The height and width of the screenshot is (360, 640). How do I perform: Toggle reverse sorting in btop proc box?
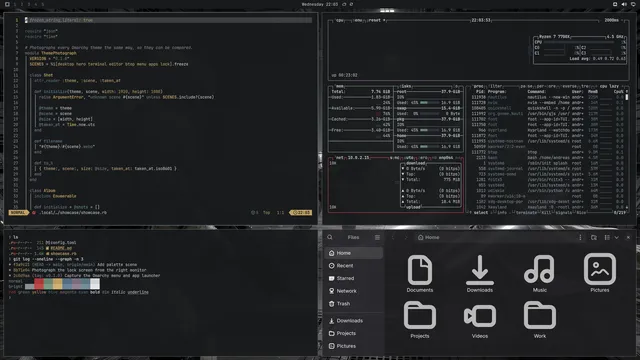[569, 87]
